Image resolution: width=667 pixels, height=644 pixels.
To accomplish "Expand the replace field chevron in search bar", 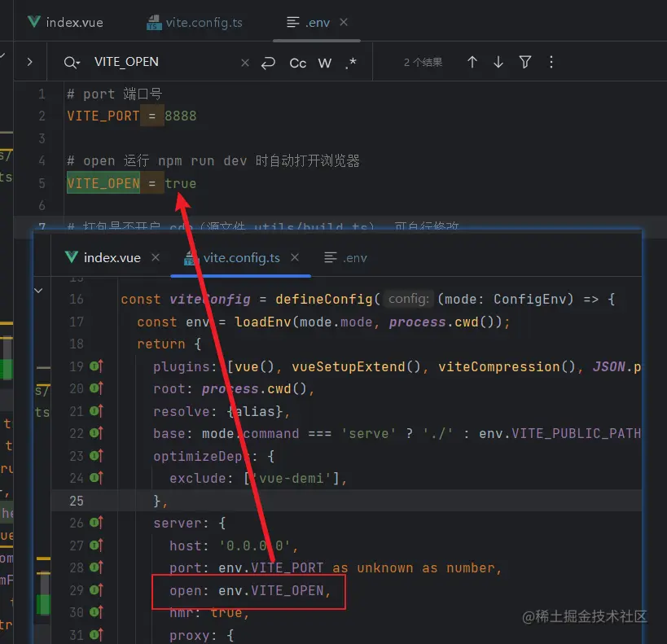I will 29,62.
